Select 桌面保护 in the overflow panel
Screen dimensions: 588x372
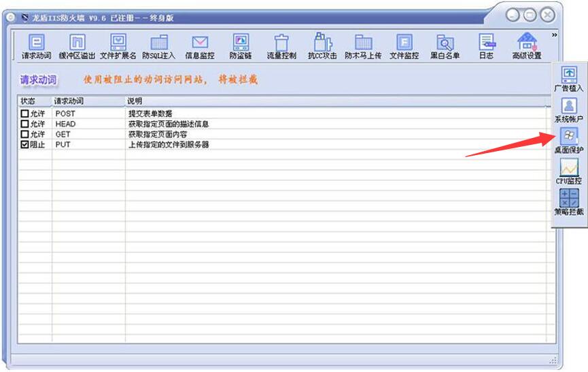569,141
